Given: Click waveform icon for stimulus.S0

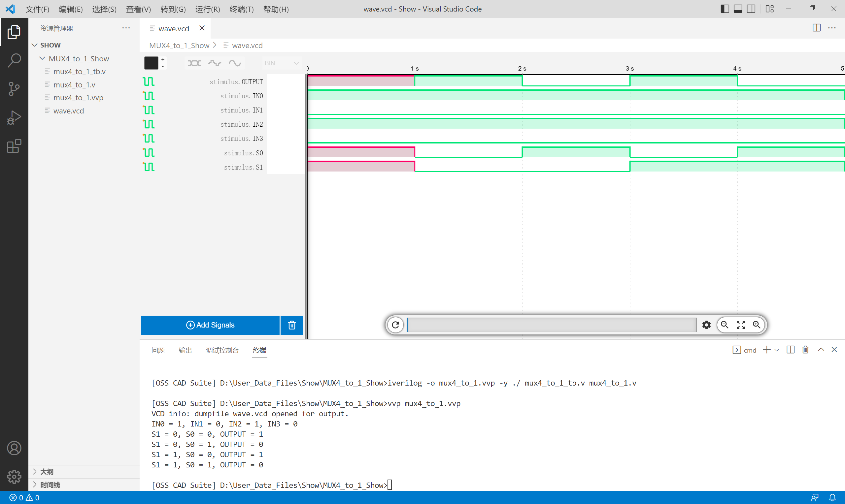Looking at the screenshot, I should [149, 152].
